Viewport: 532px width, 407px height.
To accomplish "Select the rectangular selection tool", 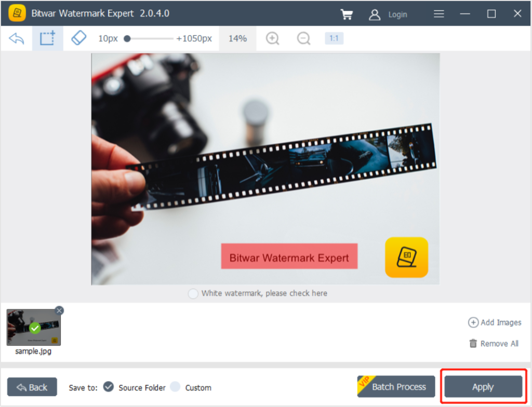I will tap(47, 38).
